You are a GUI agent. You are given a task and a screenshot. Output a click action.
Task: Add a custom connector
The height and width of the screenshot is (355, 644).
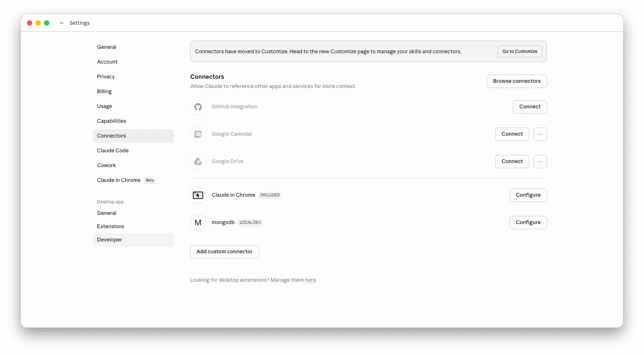coord(224,252)
